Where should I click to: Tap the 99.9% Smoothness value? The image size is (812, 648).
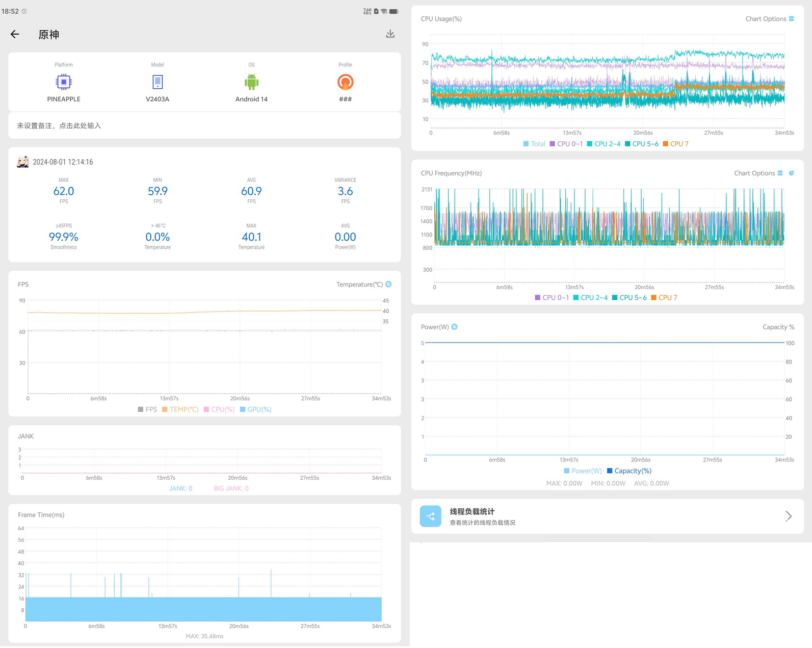tap(64, 237)
